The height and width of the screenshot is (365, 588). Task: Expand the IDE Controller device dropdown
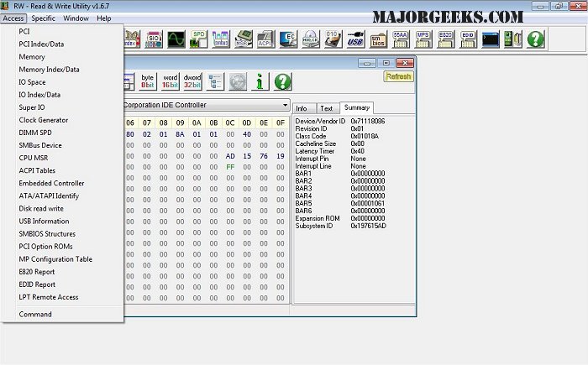click(286, 105)
